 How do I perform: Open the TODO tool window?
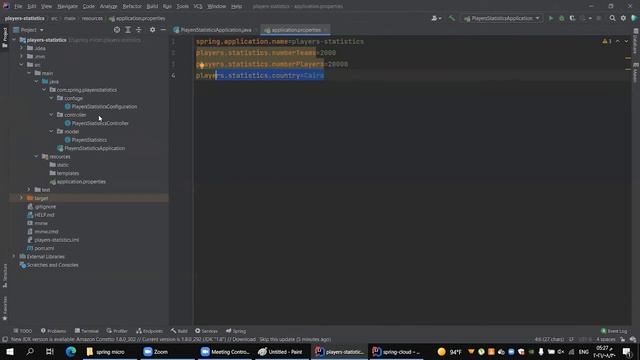pyautogui.click(x=22, y=331)
